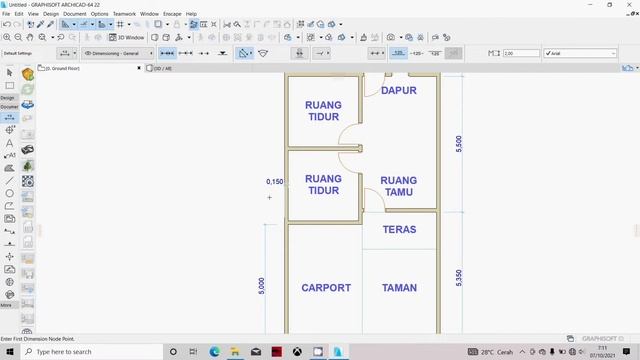640x360 pixels.
Task: Click the camera icon in toolbar
Action: point(391,38)
